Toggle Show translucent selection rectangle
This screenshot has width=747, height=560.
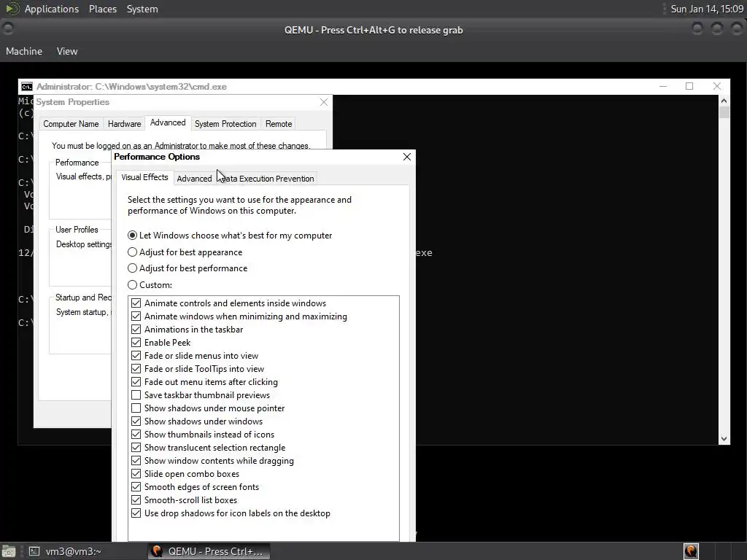click(x=136, y=448)
